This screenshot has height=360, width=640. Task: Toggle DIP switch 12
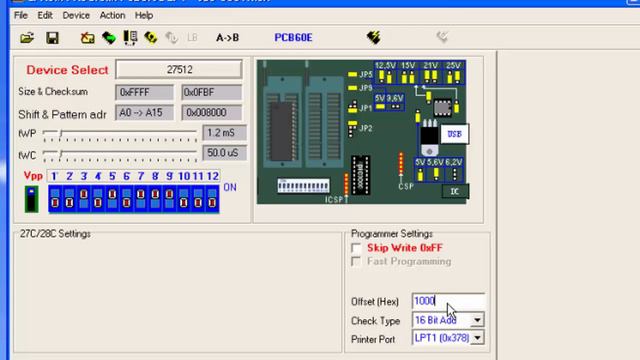pyautogui.click(x=212, y=198)
